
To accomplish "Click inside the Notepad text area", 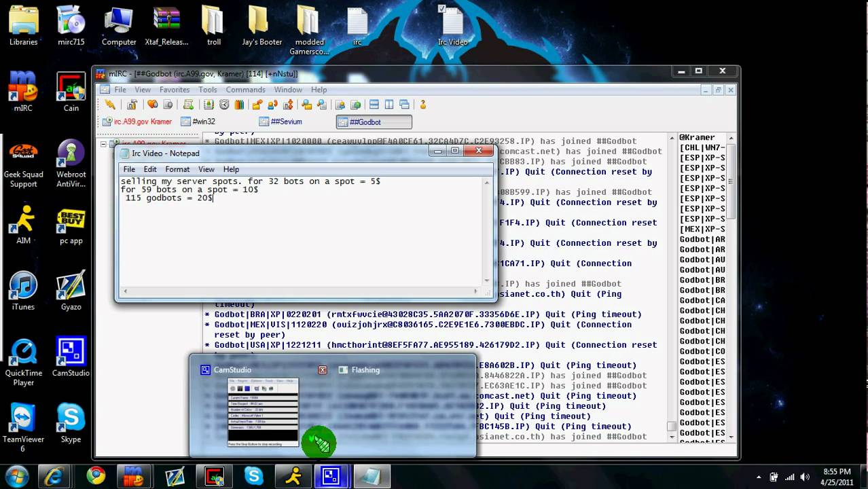I will 301,231.
